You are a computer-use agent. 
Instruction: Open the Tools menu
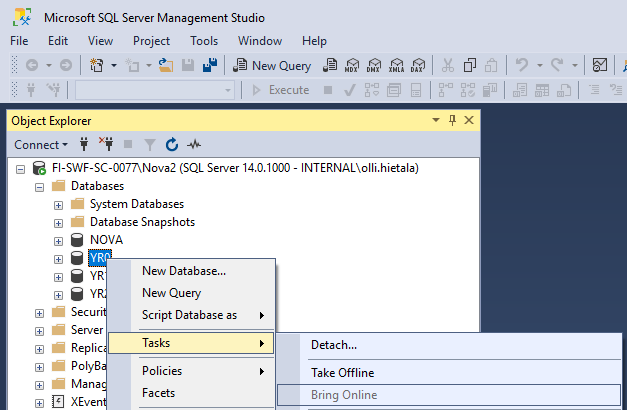tap(204, 41)
